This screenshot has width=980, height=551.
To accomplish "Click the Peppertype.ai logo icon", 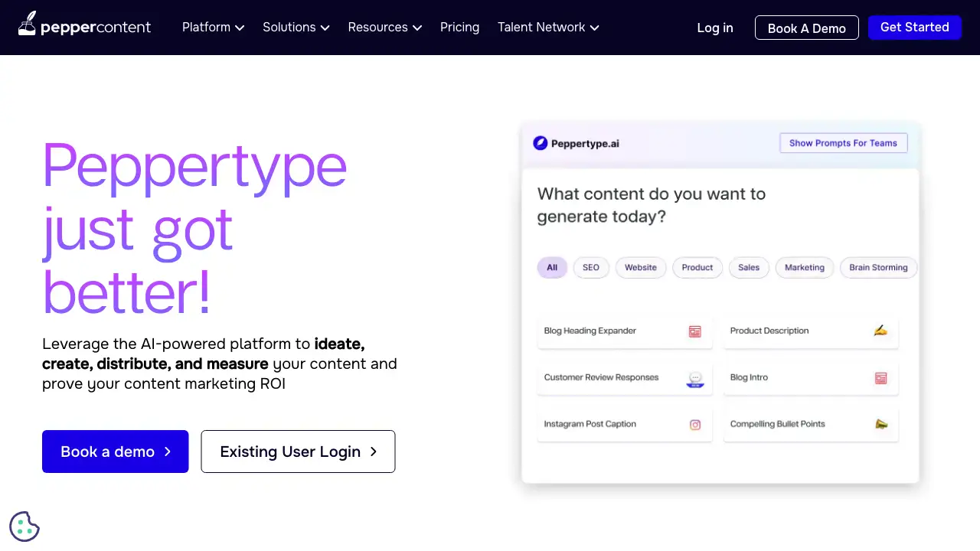I will tap(539, 143).
